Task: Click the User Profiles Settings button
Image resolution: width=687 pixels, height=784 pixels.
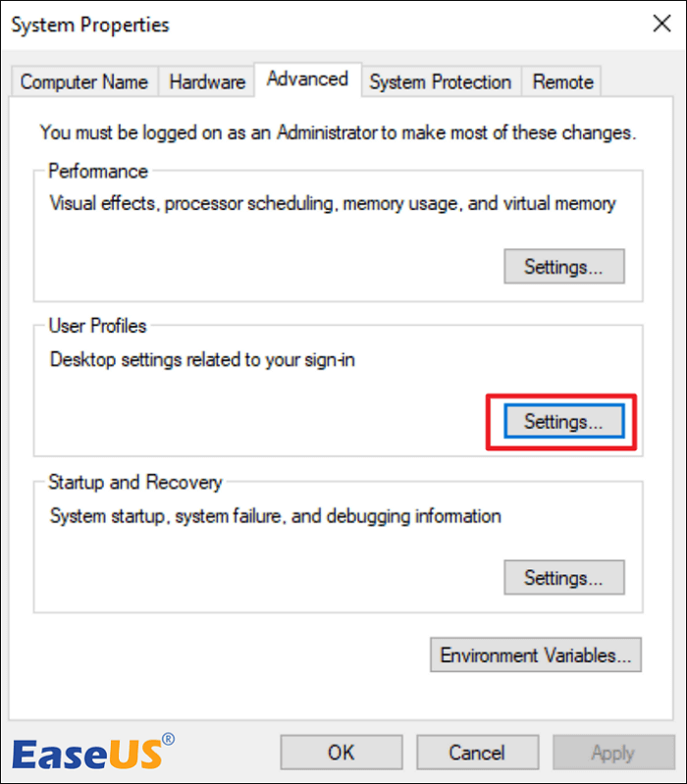Action: pos(563,421)
